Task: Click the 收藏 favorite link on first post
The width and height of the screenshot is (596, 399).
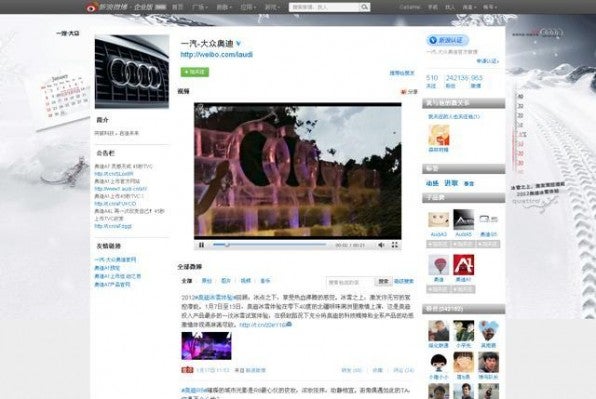Action: (377, 370)
